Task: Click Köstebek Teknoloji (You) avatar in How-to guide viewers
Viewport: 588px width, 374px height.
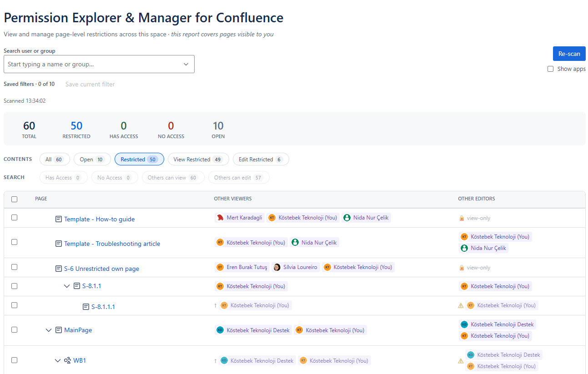Action: tap(272, 218)
